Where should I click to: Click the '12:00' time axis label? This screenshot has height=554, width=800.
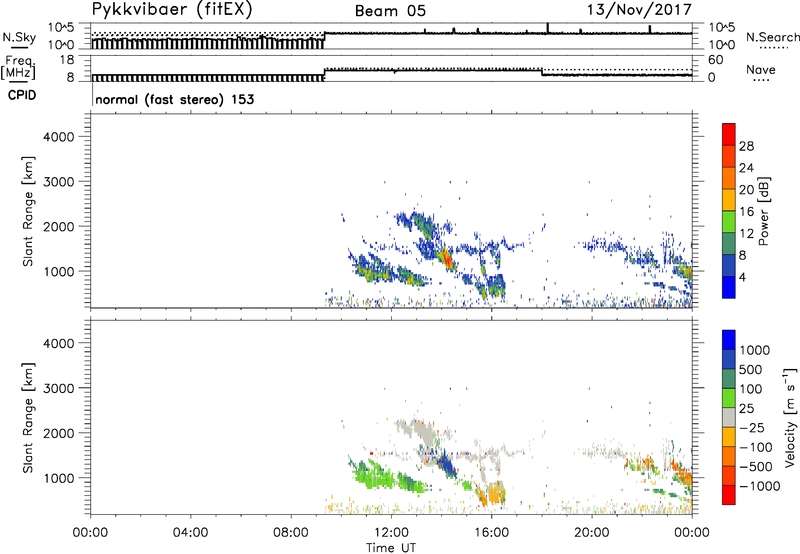pos(391,532)
